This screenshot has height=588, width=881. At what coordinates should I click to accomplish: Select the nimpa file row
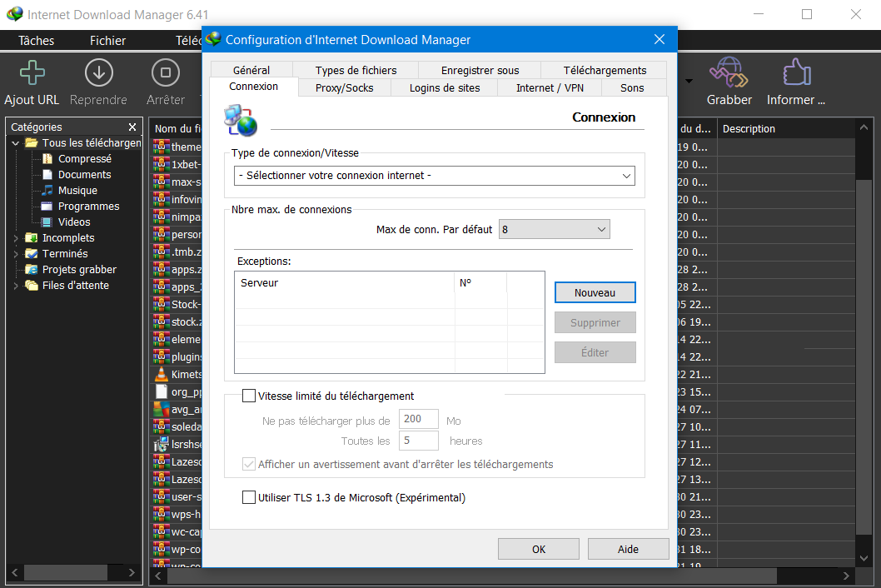179,217
